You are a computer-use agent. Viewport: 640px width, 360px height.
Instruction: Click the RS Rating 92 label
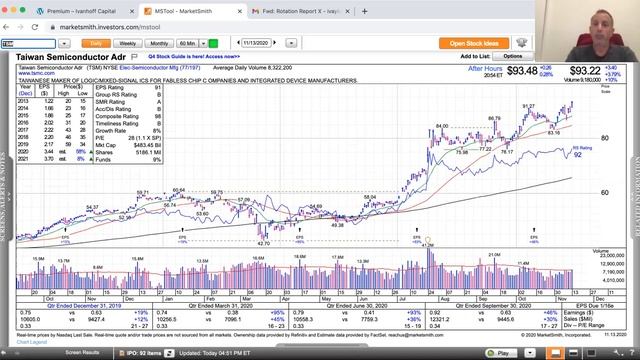click(582, 151)
